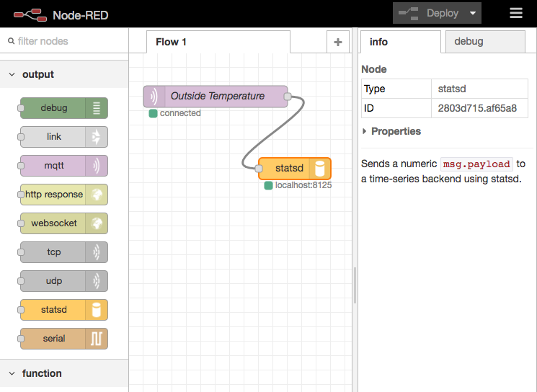Click the mqtt palette node's wave icon
This screenshot has height=392, width=537.
(97, 166)
